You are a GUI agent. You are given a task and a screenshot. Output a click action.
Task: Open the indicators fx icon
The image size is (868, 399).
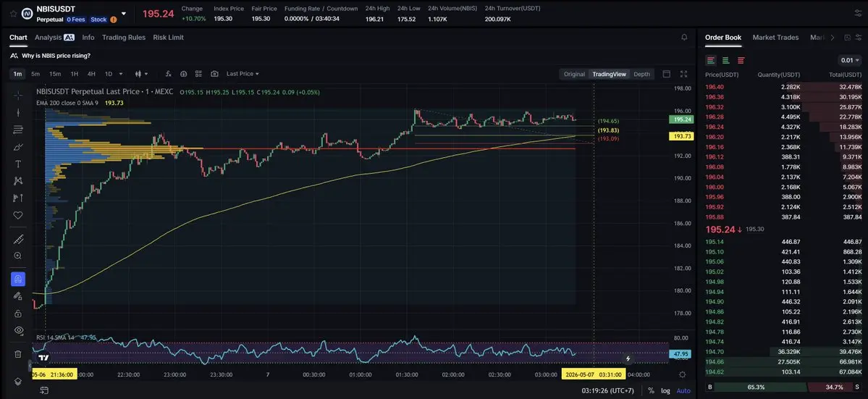pyautogui.click(x=168, y=74)
